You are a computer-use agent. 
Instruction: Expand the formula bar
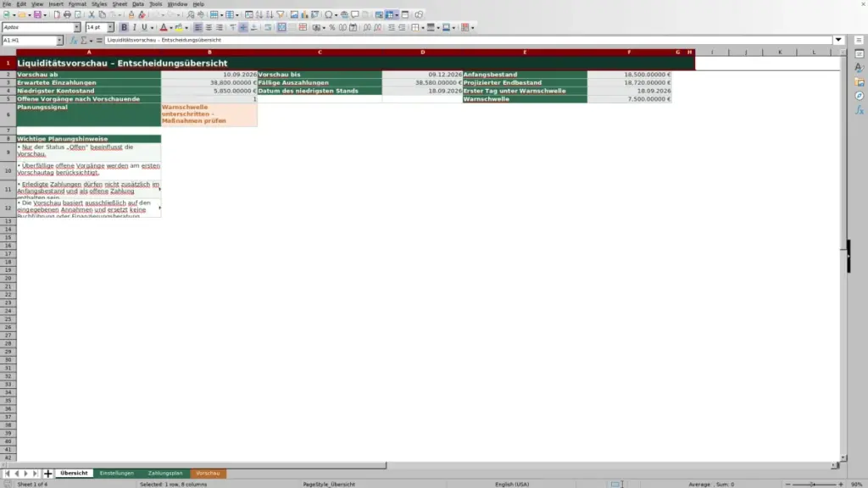838,41
